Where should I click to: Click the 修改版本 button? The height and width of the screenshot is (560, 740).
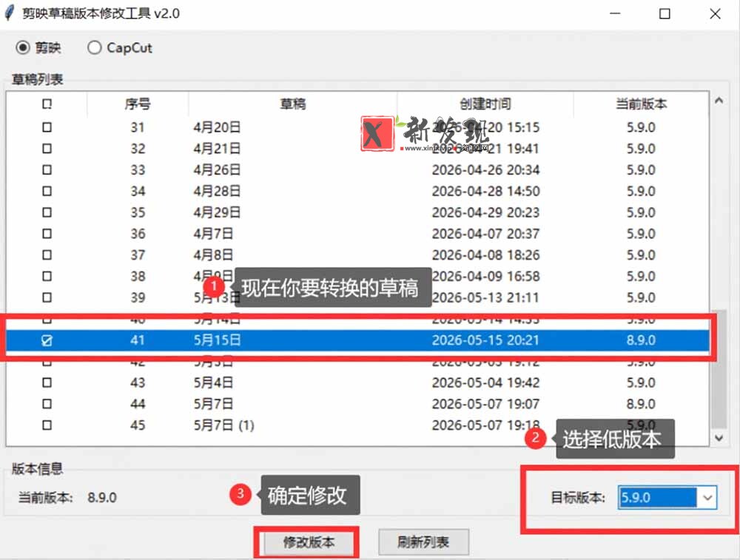[x=309, y=542]
